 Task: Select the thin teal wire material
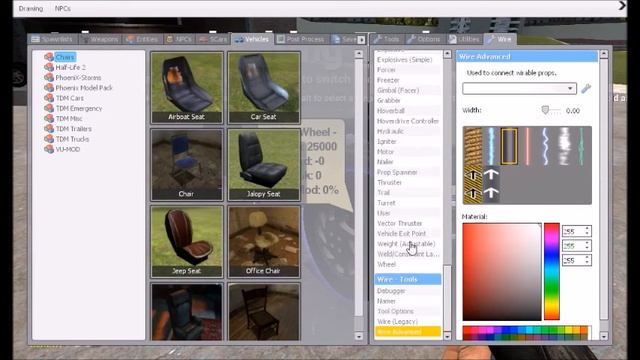point(582,147)
